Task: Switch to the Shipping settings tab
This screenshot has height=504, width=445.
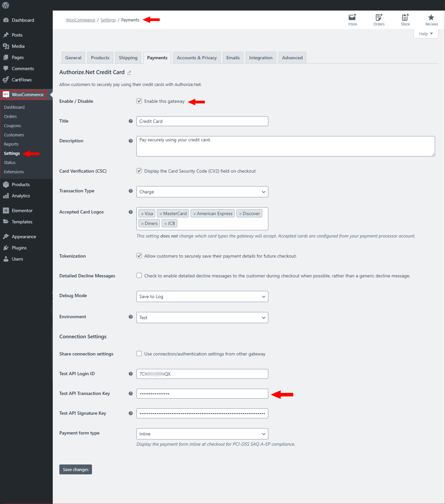Action: 128,58
